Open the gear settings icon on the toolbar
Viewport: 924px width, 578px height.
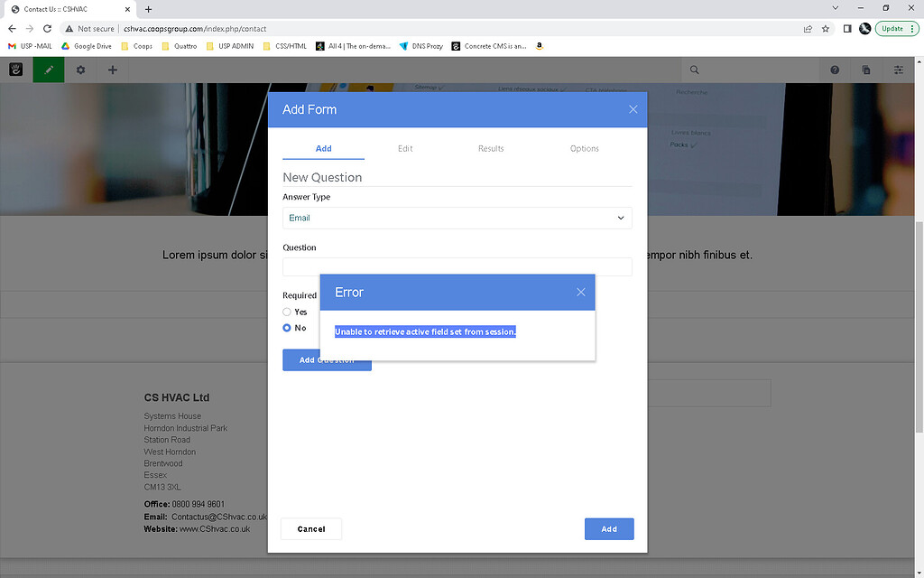(79, 70)
